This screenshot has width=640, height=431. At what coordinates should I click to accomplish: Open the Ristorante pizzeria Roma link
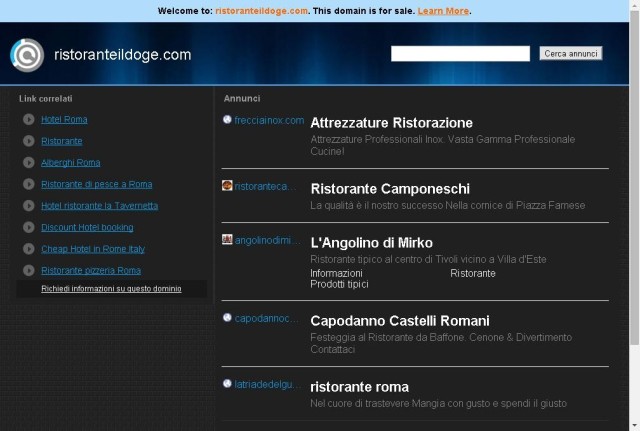click(91, 270)
